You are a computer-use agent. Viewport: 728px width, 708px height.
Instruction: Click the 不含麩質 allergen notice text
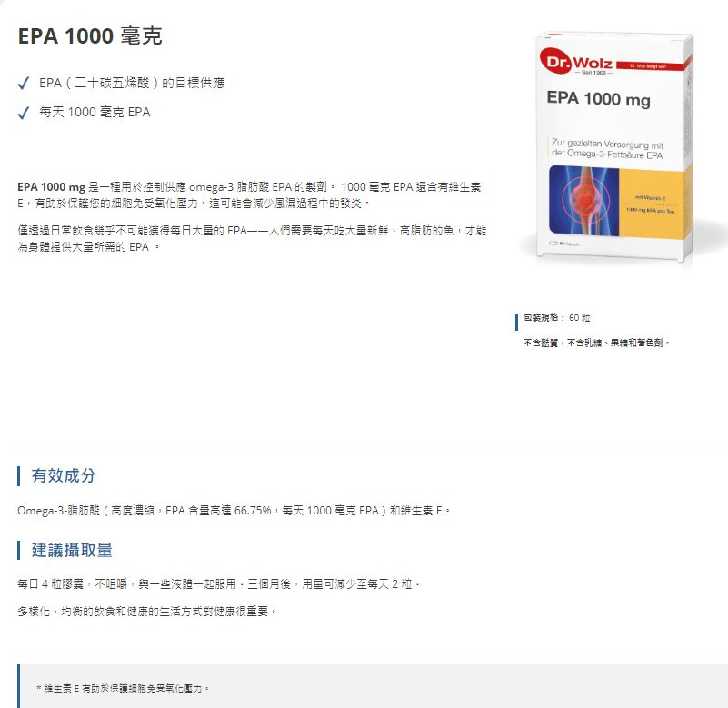tap(596, 343)
